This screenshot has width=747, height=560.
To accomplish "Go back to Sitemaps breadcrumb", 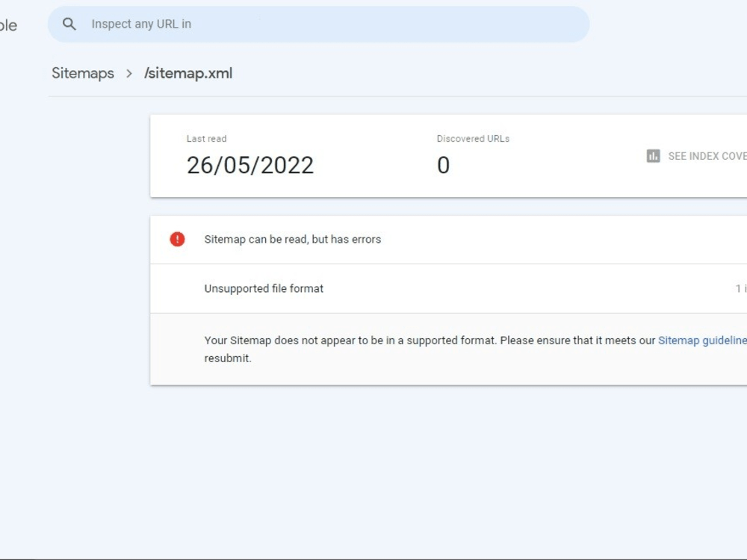I will (83, 73).
